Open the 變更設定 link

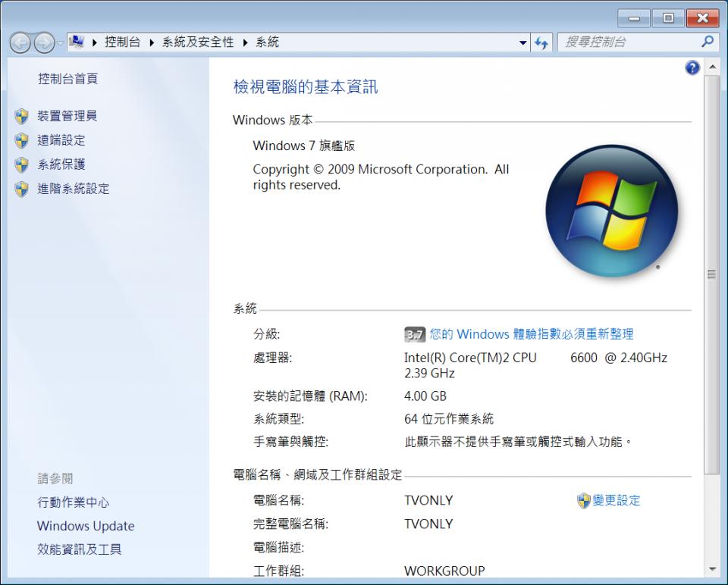tap(616, 500)
